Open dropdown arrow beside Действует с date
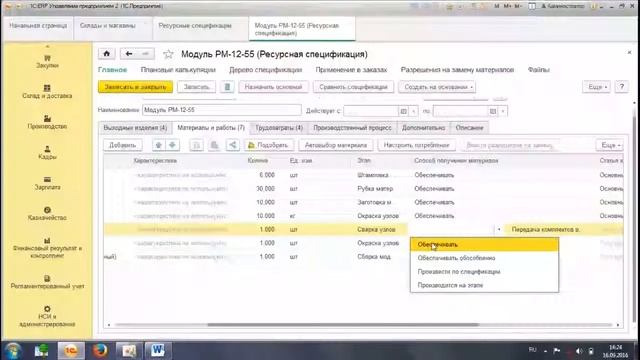The width and height of the screenshot is (640, 360). [413, 111]
